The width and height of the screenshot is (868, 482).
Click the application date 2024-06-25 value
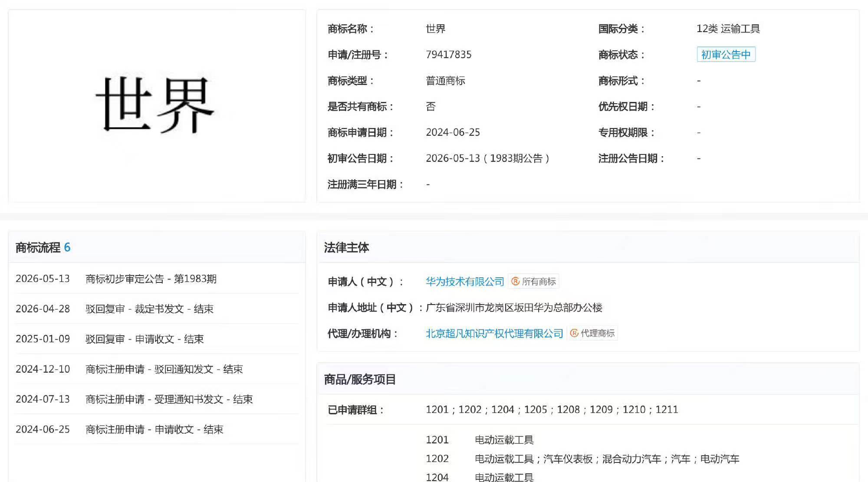coord(453,132)
